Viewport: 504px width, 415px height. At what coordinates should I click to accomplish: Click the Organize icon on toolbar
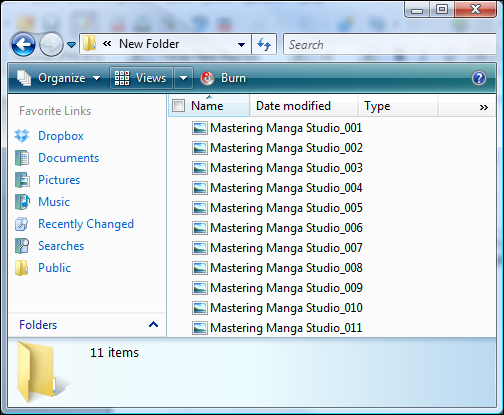click(x=24, y=78)
